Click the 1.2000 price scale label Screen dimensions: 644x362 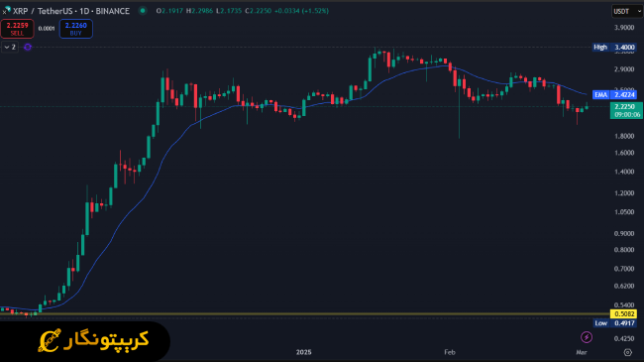(x=624, y=193)
